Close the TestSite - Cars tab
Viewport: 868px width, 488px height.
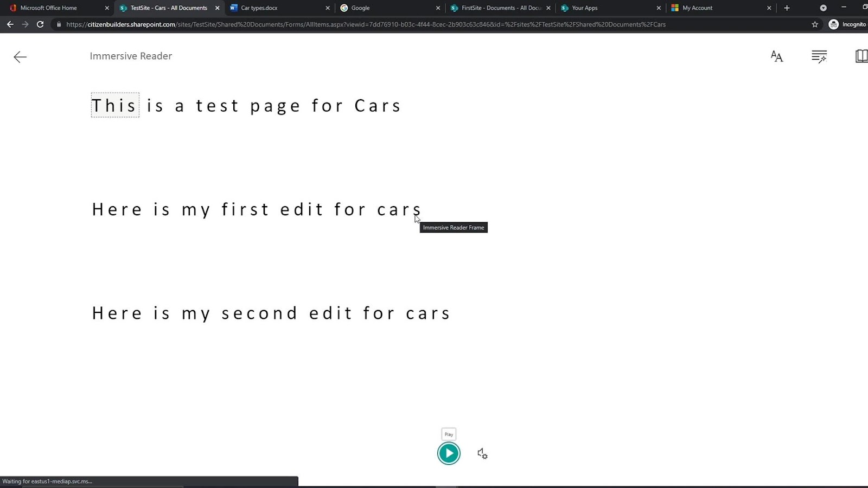point(217,8)
